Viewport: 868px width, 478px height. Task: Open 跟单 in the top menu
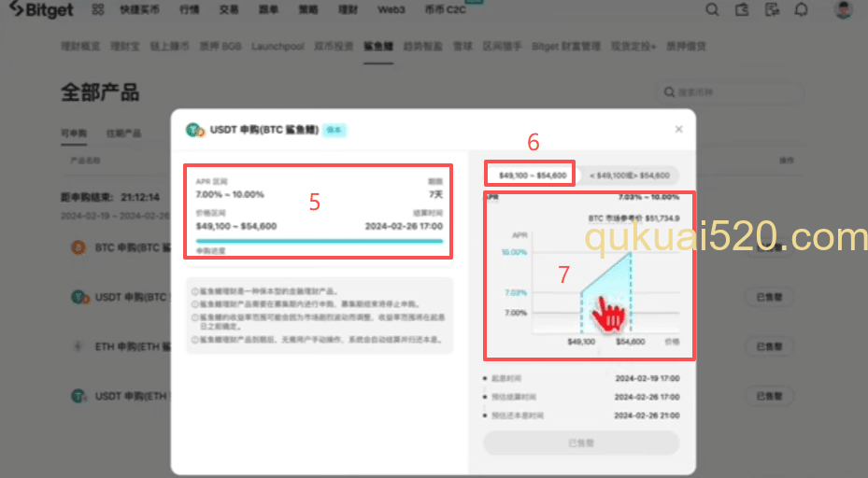point(268,9)
